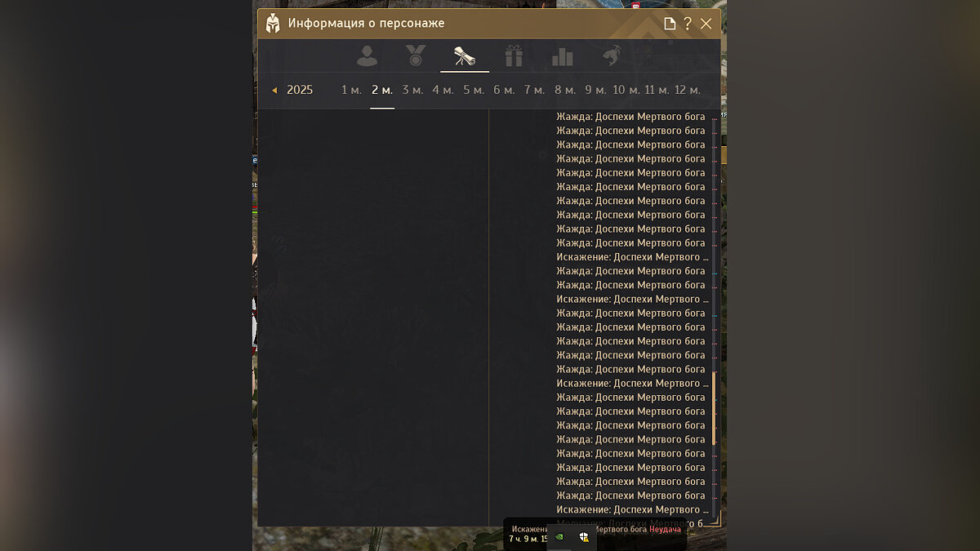Screen dimensions: 980x551
Task: Click the helmet emblem in window header
Action: (x=273, y=23)
